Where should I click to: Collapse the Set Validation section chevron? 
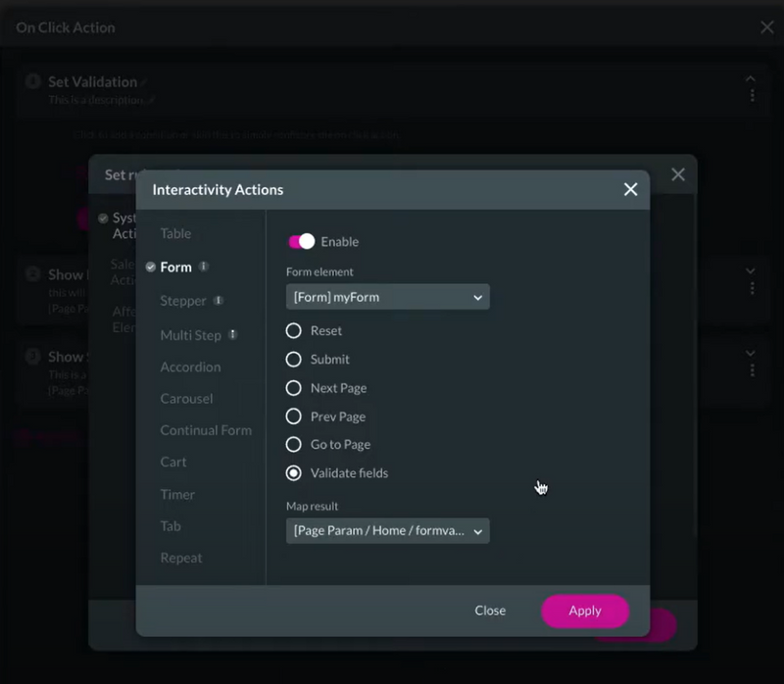point(751,78)
